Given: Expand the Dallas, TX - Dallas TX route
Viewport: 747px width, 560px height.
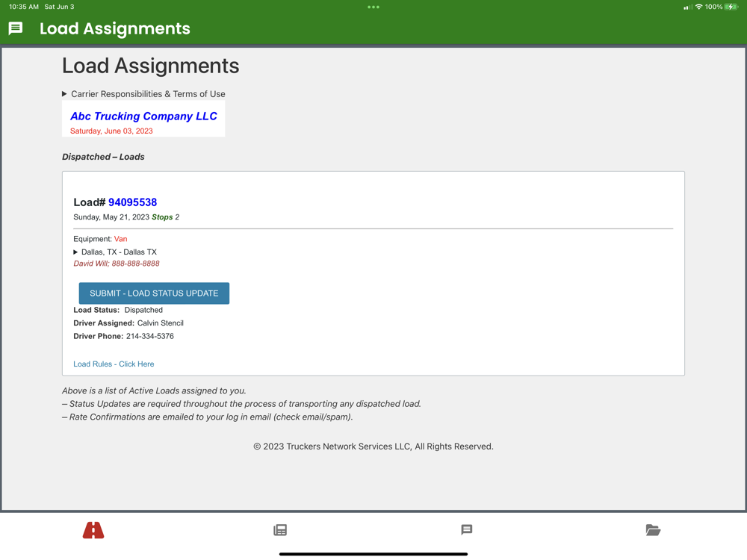Looking at the screenshot, I should [x=115, y=252].
